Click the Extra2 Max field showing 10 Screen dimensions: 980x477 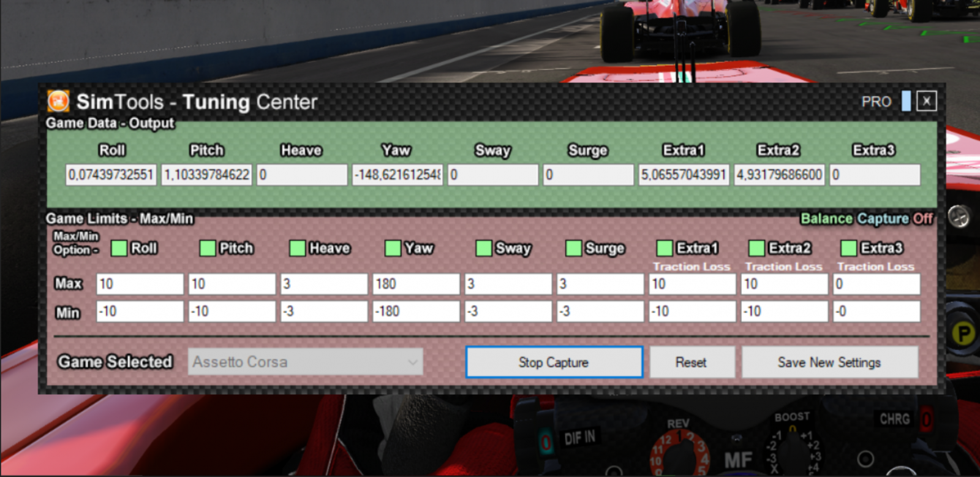coord(785,284)
